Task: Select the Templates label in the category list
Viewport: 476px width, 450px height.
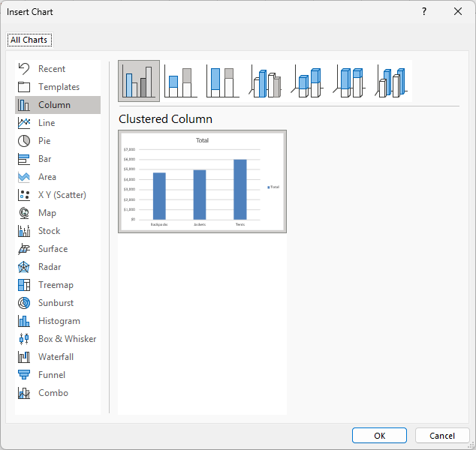Action: pos(59,87)
